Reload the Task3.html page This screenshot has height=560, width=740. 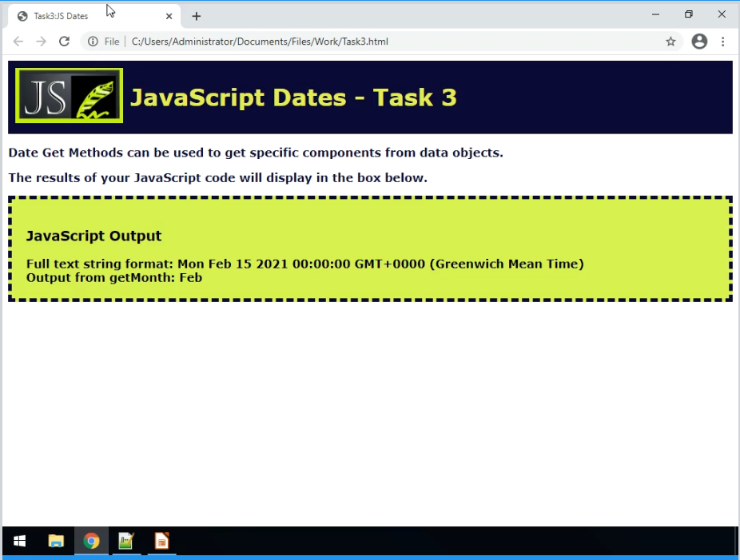pyautogui.click(x=64, y=42)
